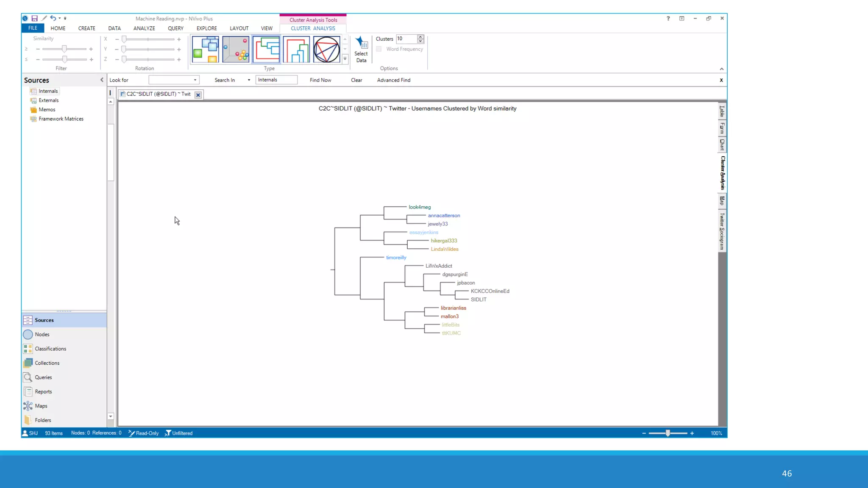Select the 2D cluster map diagram type
Image resolution: width=868 pixels, height=488 pixels.
[x=206, y=49]
